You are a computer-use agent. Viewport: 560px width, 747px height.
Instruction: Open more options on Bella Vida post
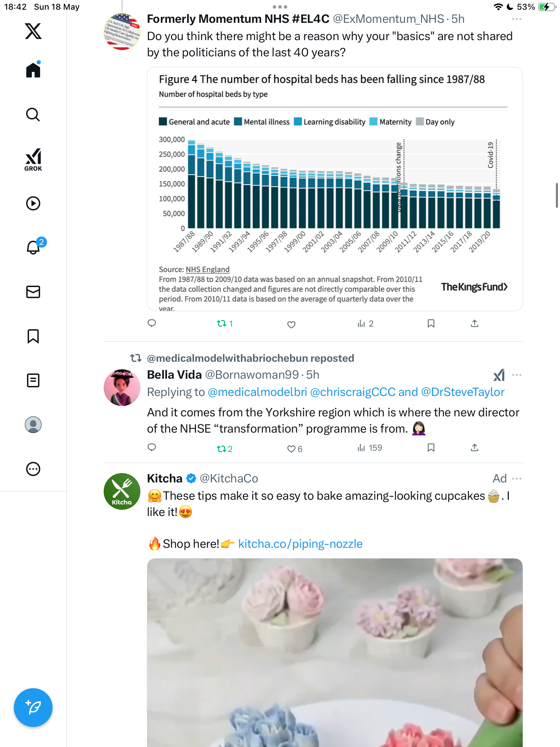(x=516, y=375)
